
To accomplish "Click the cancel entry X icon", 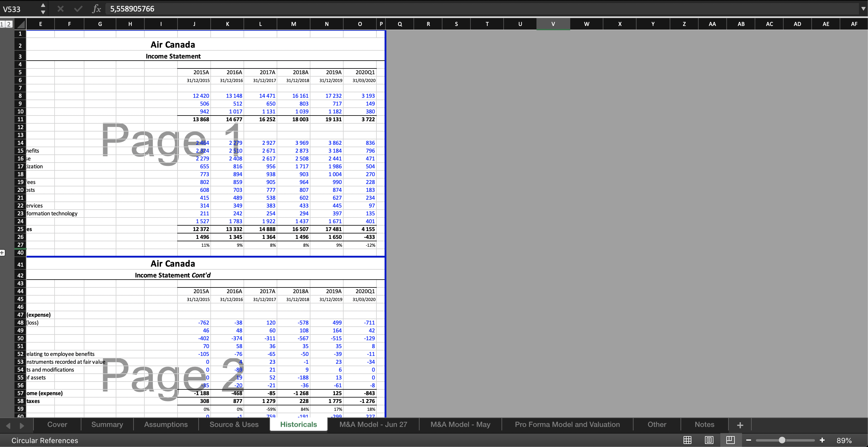I will pyautogui.click(x=60, y=9).
